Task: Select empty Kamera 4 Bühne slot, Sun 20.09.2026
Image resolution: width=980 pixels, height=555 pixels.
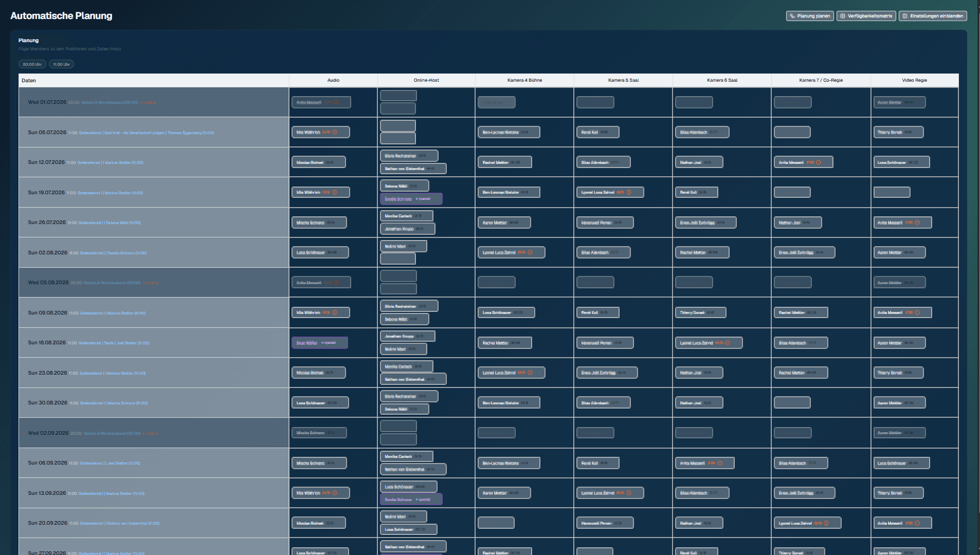Action: click(x=496, y=523)
